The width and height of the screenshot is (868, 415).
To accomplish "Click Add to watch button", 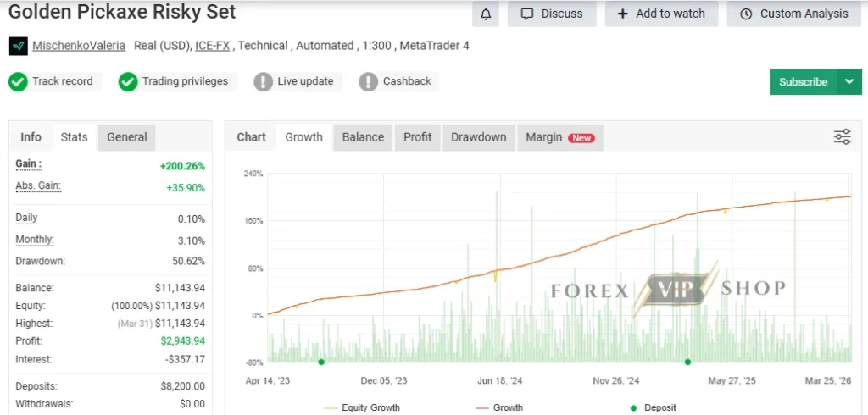I will (x=661, y=14).
